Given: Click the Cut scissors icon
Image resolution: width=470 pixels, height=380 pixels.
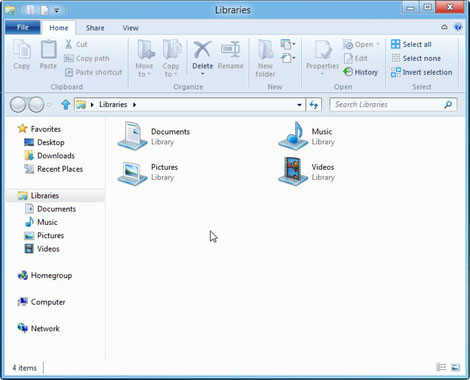Looking at the screenshot, I should 69,44.
